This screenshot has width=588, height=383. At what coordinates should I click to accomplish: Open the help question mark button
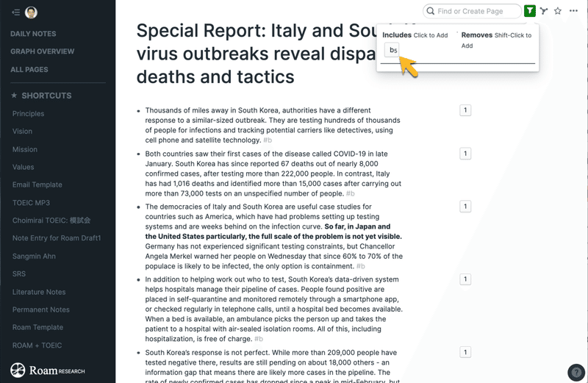point(576,373)
